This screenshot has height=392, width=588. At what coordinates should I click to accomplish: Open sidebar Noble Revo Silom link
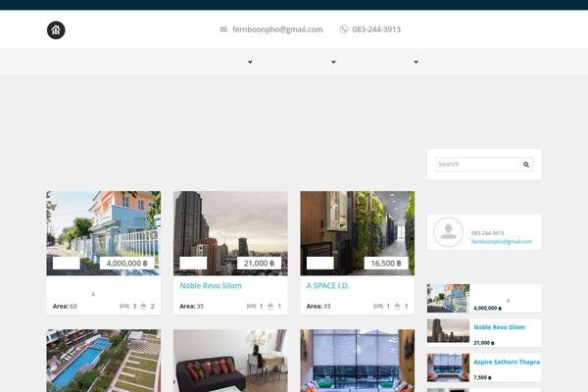499,327
